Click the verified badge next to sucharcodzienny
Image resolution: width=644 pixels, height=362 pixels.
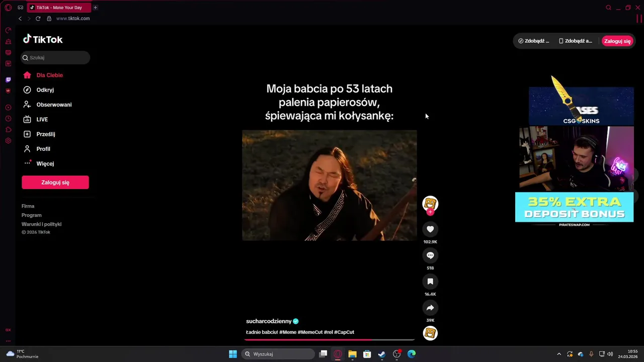(296, 321)
